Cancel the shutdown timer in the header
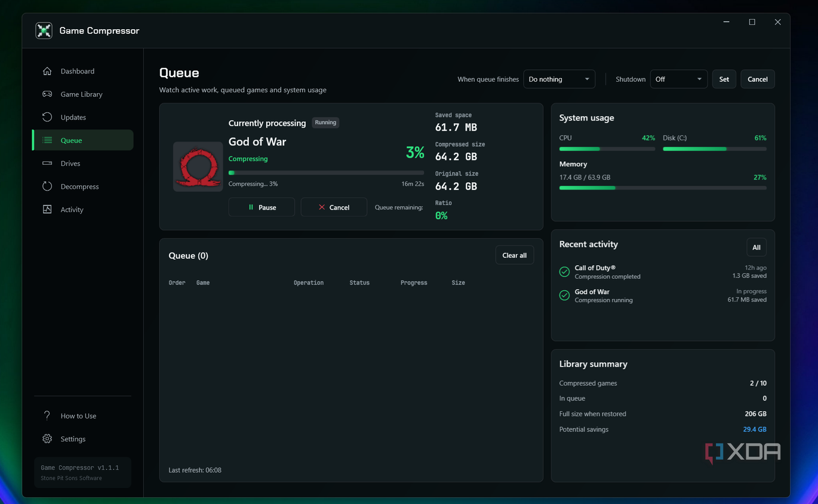 point(758,79)
